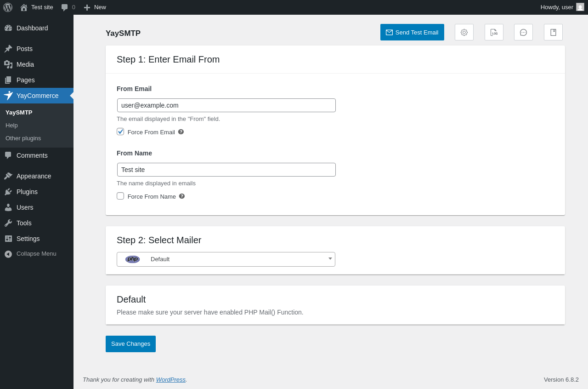Click Step 1: Enter Email From heading
This screenshot has width=588, height=389.
point(168,59)
